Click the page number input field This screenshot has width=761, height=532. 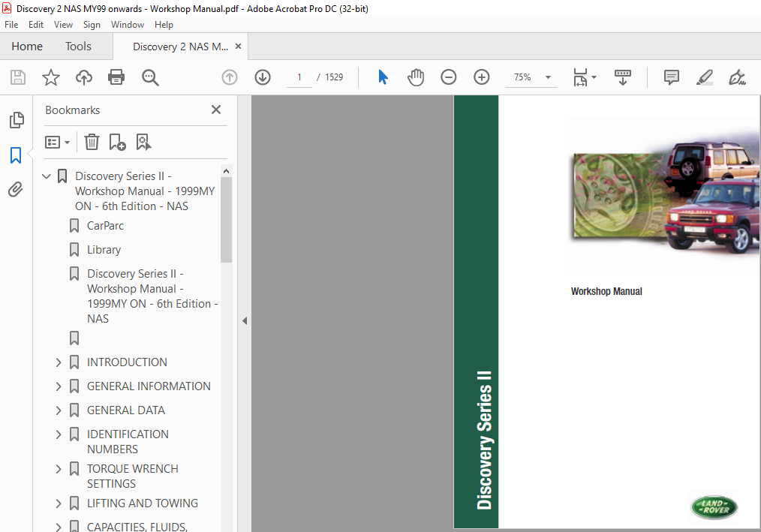click(x=299, y=77)
